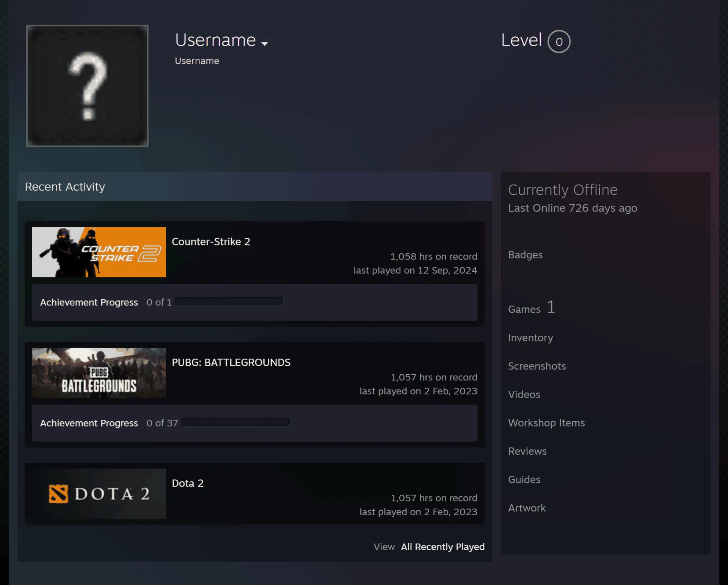Open PUBG Achievement Progress row
The image size is (728, 585).
[254, 423]
